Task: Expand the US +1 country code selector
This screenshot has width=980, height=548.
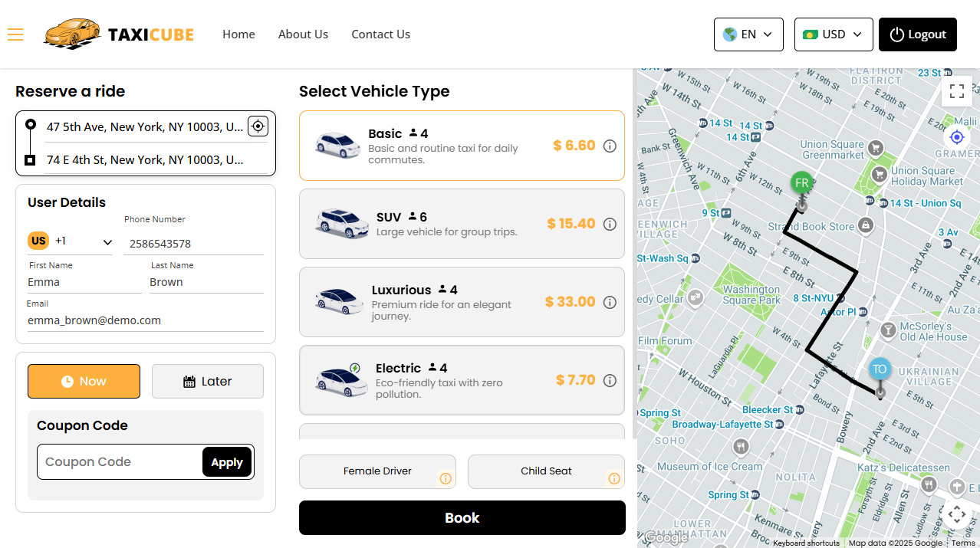Action: (71, 240)
